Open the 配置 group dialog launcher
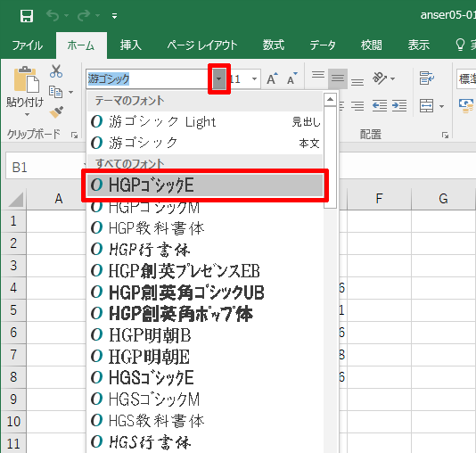This screenshot has height=453, width=476. pos(445,136)
